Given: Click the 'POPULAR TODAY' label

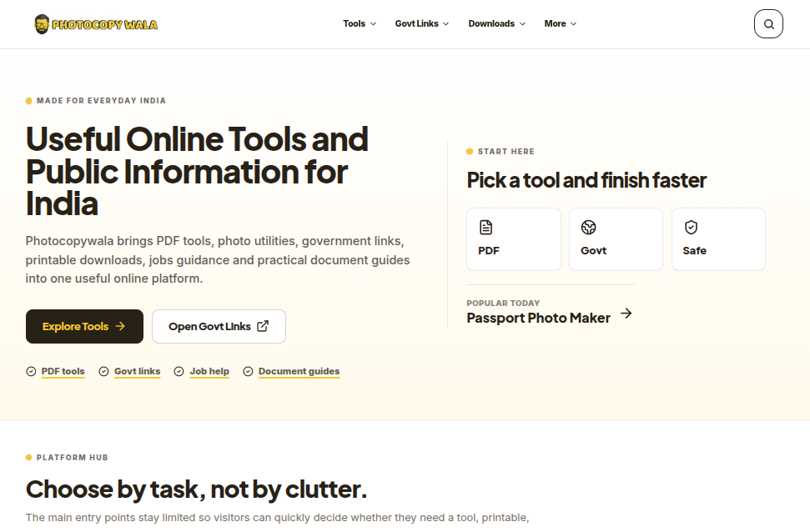Looking at the screenshot, I should click(x=503, y=304).
